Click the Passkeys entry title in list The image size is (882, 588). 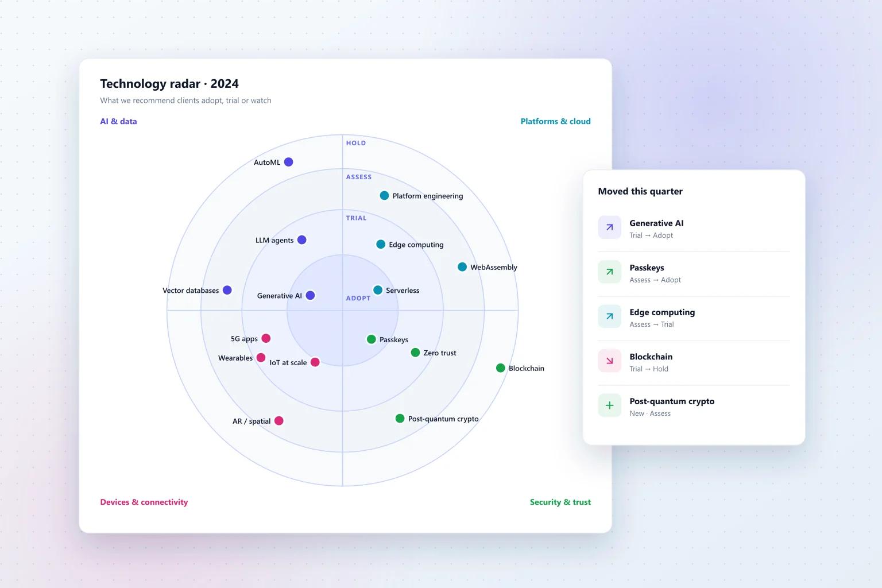647,268
